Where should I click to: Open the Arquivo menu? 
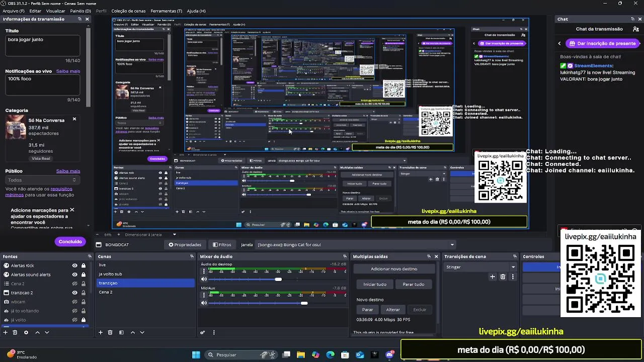point(14,11)
